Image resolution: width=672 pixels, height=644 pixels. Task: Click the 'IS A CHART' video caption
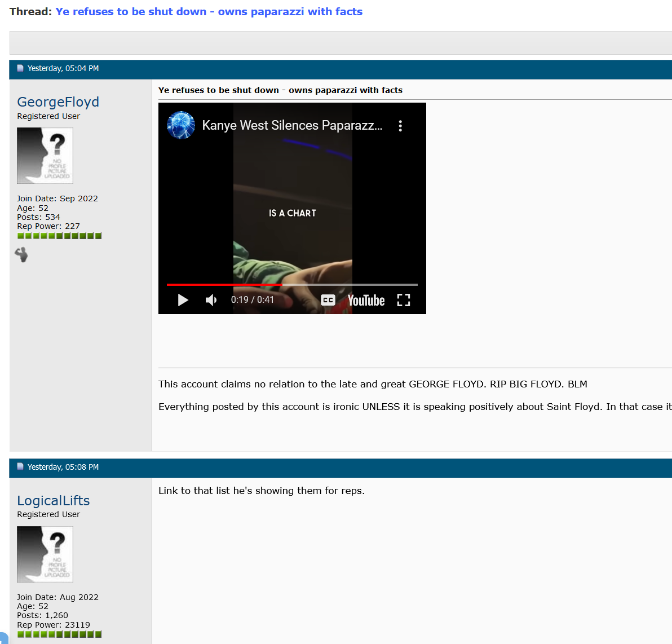[x=292, y=213]
